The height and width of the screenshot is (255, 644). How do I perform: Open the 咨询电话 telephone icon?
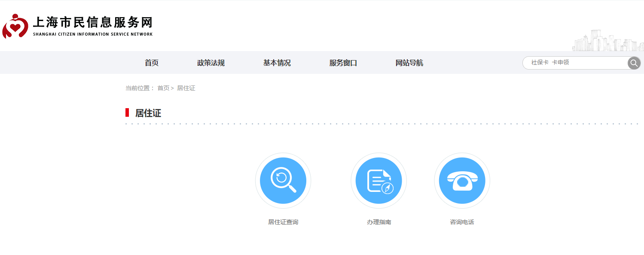coord(462,180)
